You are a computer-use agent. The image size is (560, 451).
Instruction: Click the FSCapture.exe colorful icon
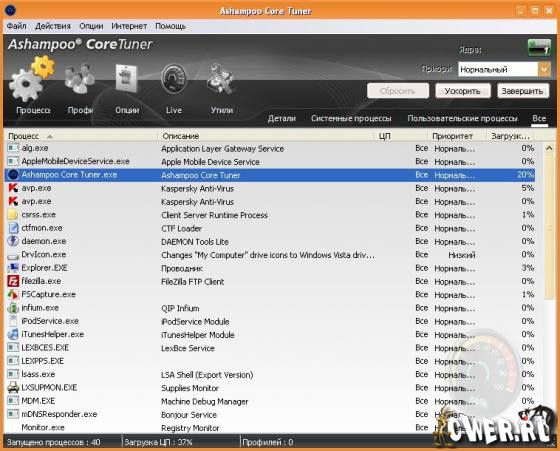pyautogui.click(x=13, y=294)
